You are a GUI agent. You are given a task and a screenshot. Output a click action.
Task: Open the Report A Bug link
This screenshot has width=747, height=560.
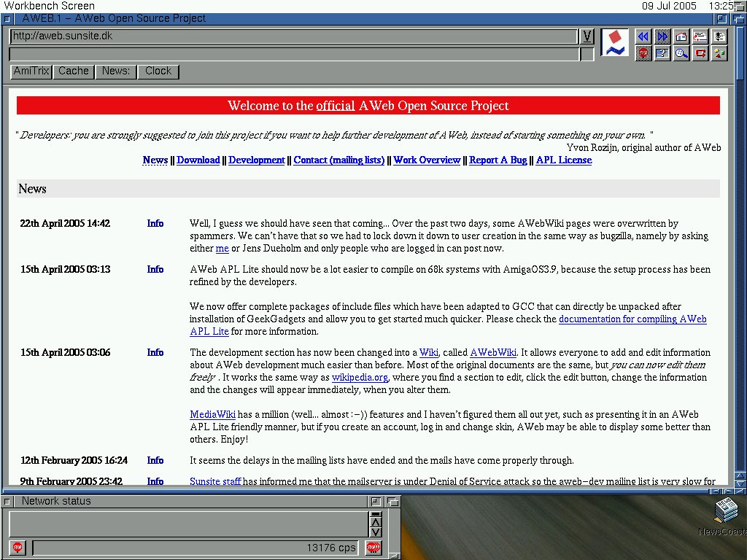tap(498, 160)
